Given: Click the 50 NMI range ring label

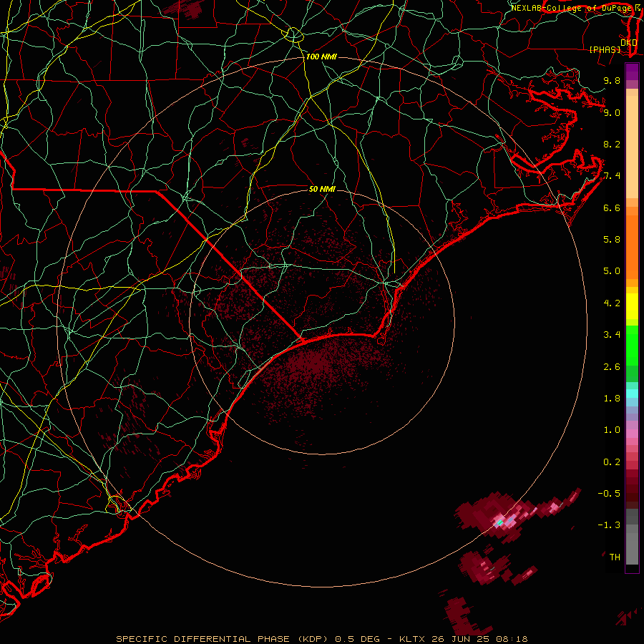Looking at the screenshot, I should pyautogui.click(x=323, y=190).
